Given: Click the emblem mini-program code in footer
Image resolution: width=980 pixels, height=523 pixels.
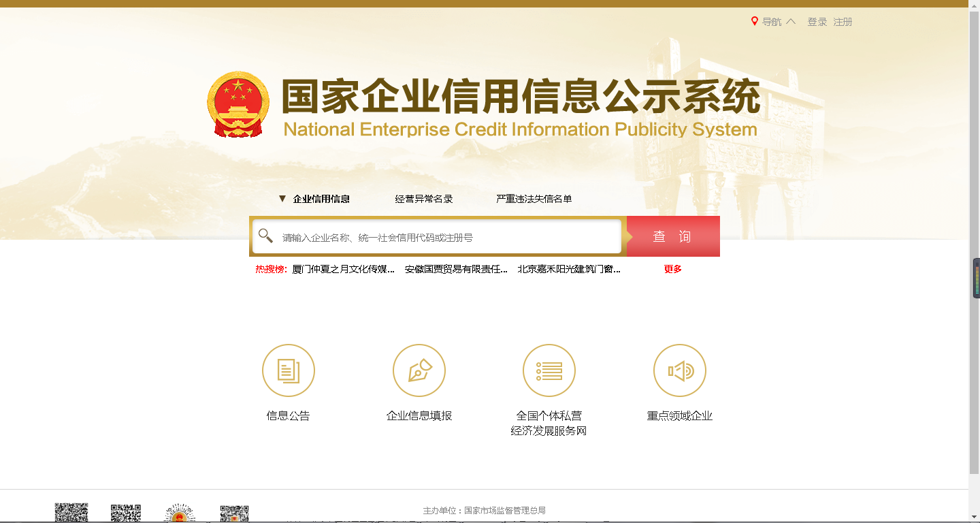Looking at the screenshot, I should point(180,513).
